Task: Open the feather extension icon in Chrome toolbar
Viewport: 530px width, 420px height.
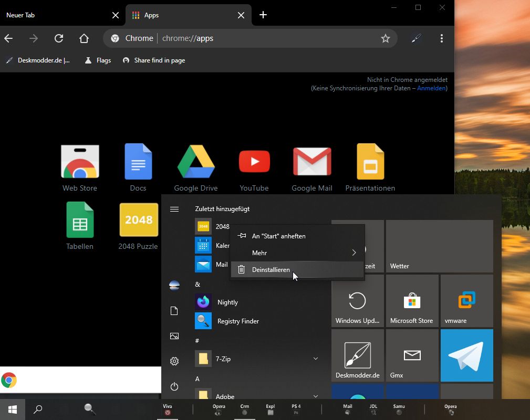Action: pyautogui.click(x=416, y=38)
